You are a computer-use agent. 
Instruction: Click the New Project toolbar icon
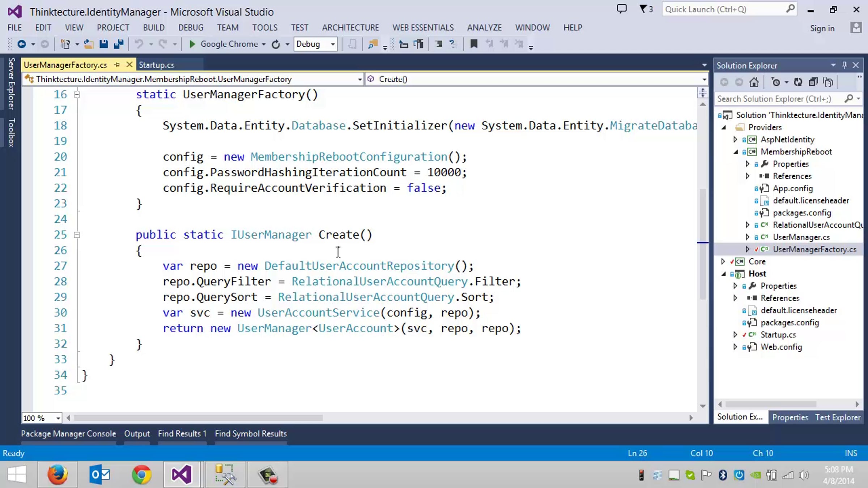pyautogui.click(x=65, y=44)
